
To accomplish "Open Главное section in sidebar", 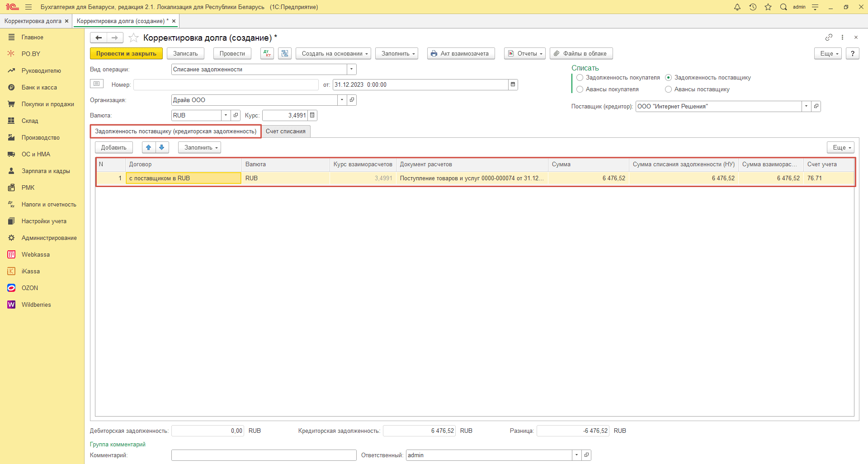I will (33, 37).
